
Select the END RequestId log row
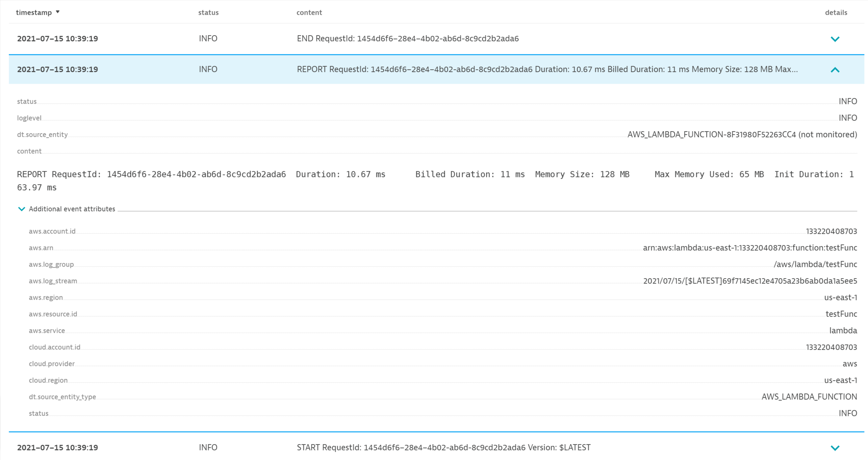tap(407, 39)
